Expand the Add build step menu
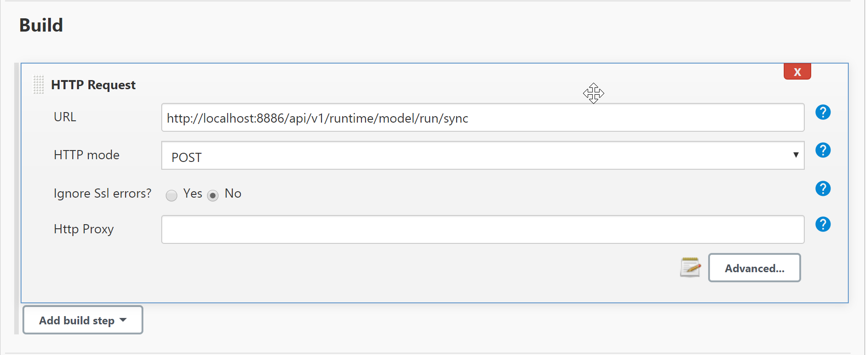The height and width of the screenshot is (355, 868). (x=83, y=320)
